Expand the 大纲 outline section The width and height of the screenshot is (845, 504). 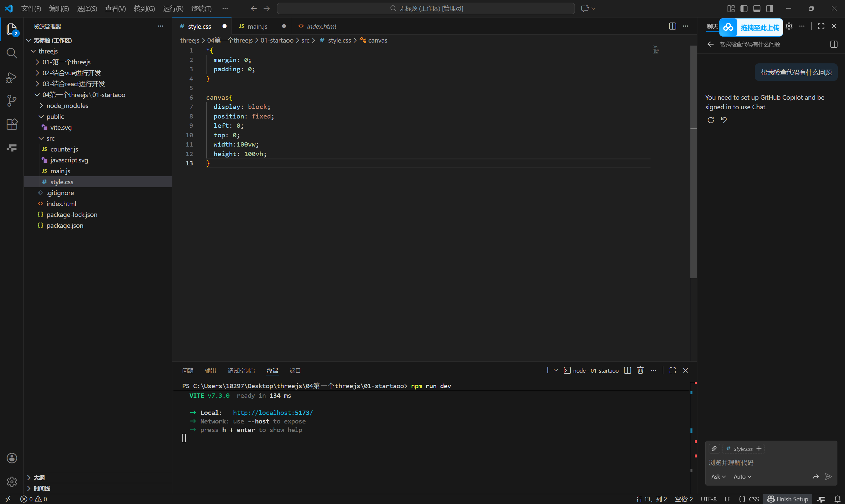click(x=39, y=477)
